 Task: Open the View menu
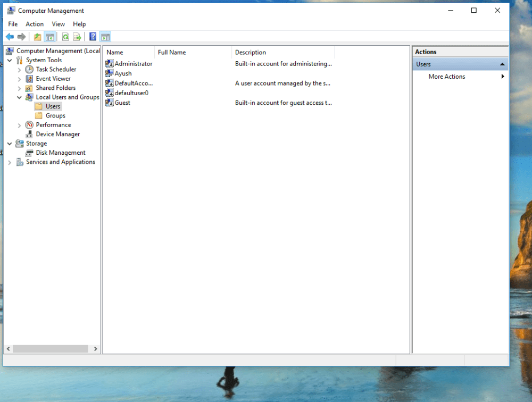coord(58,24)
